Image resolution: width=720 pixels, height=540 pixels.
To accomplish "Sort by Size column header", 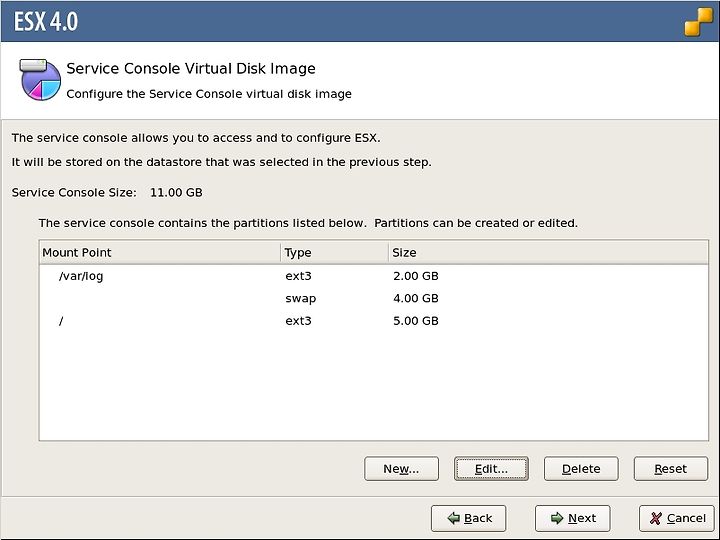I will click(x=548, y=253).
